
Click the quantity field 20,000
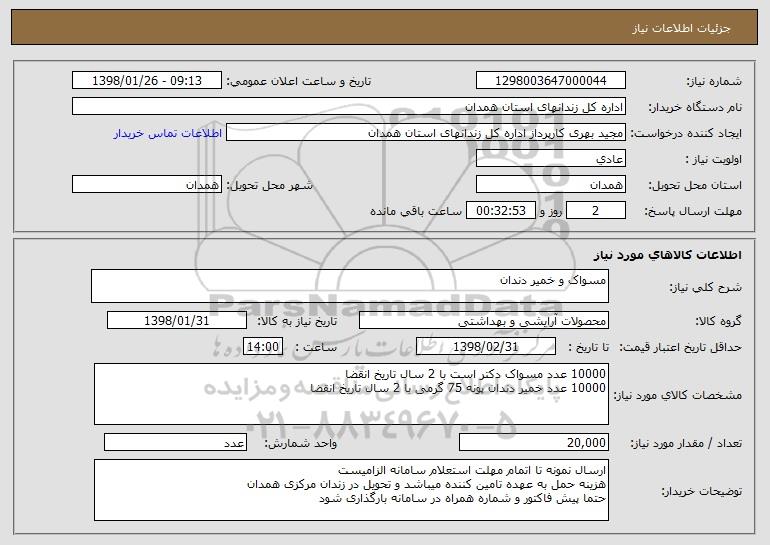tap(534, 442)
